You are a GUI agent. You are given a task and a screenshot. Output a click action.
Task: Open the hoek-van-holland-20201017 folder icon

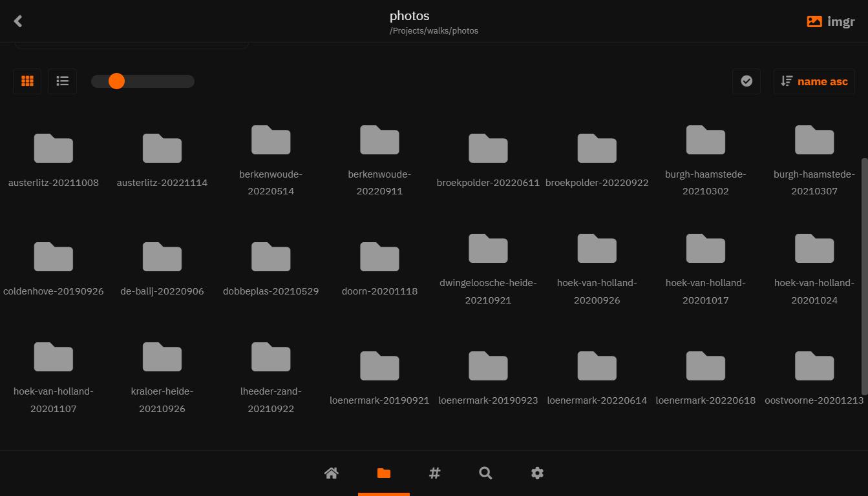(706, 248)
